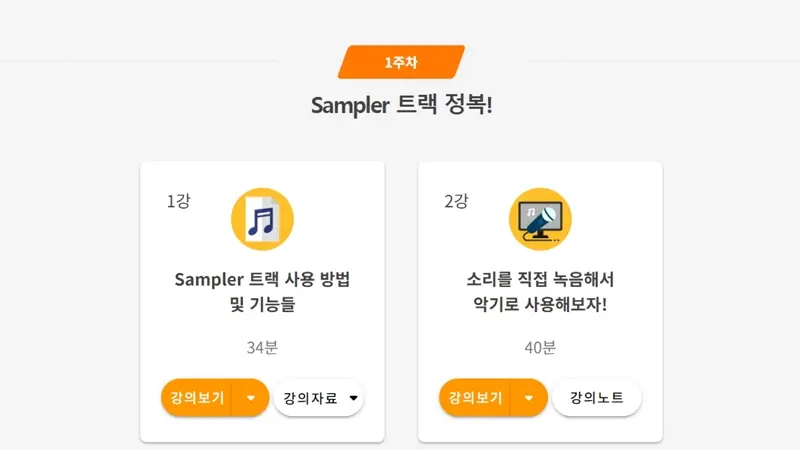Image resolution: width=800 pixels, height=450 pixels.
Task: Click the divider line left of 1주차 badge
Action: 138,61
